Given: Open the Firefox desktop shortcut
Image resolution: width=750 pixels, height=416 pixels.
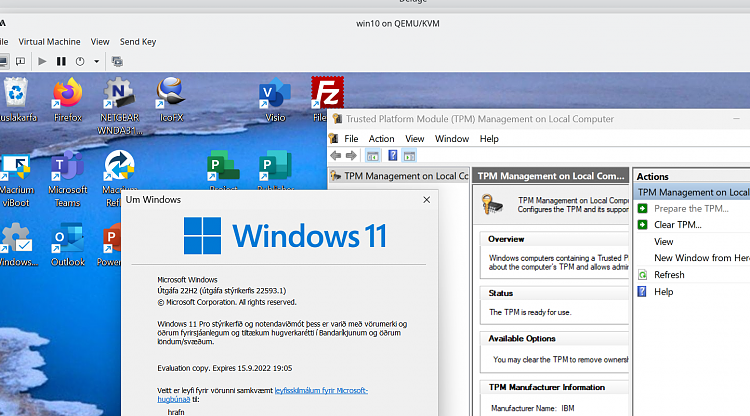Looking at the screenshot, I should [x=67, y=99].
